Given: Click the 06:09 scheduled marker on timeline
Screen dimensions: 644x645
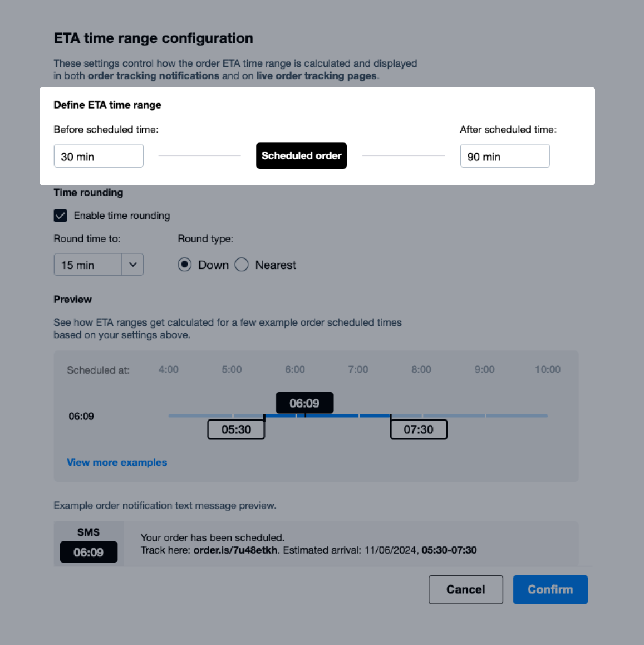Looking at the screenshot, I should (304, 403).
